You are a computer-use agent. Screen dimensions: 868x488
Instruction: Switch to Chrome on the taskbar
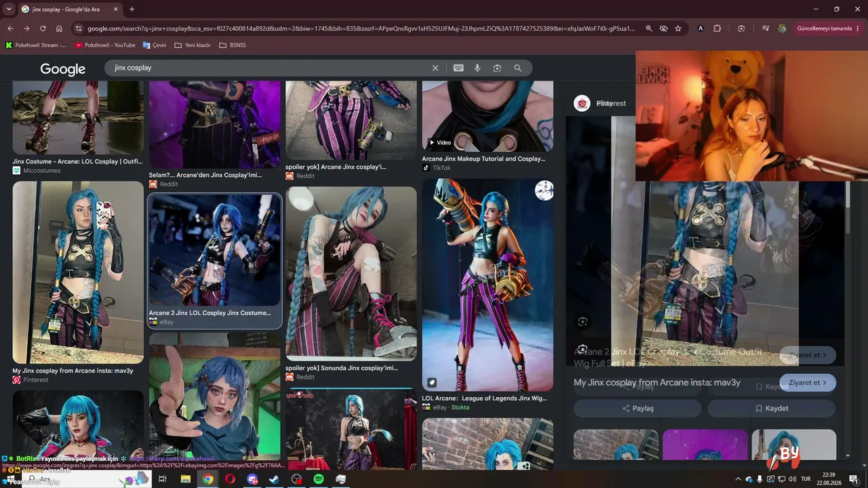point(208,479)
